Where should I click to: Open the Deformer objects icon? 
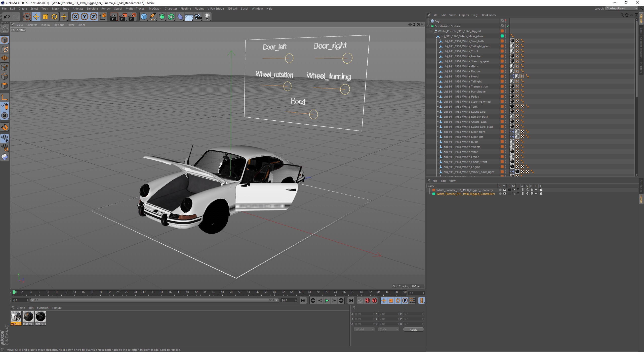point(180,17)
